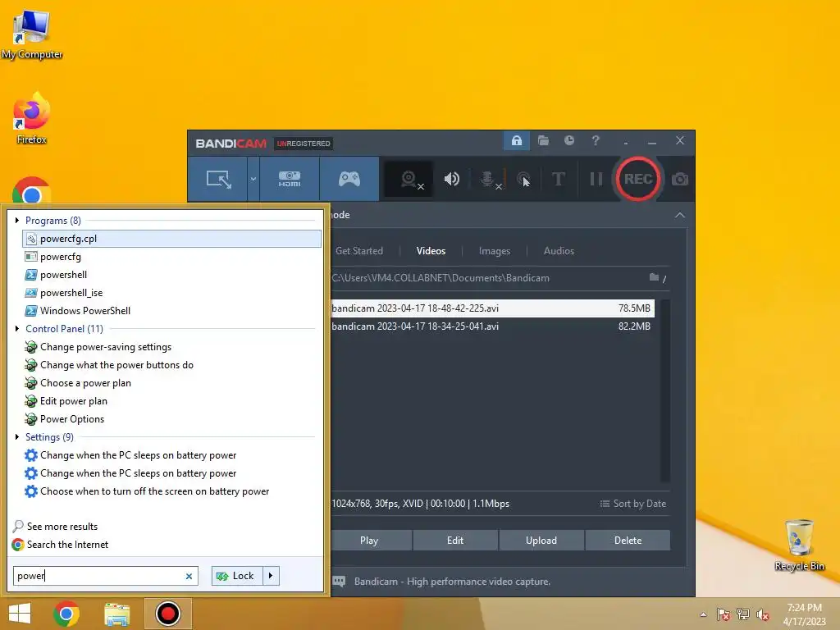Open Bandicam help question mark icon
The height and width of the screenshot is (630, 840).
click(x=596, y=140)
